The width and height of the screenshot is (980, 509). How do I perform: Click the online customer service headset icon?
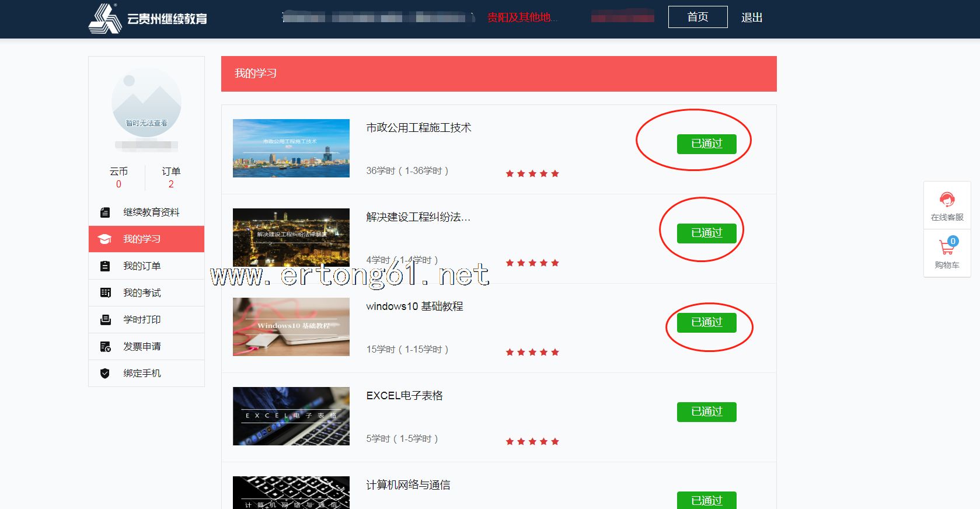click(947, 200)
